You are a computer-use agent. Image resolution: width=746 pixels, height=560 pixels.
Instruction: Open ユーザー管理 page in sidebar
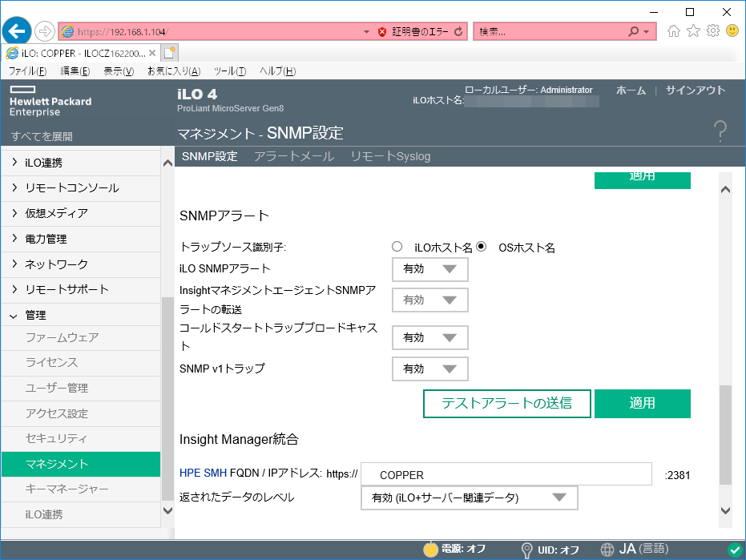(81, 389)
